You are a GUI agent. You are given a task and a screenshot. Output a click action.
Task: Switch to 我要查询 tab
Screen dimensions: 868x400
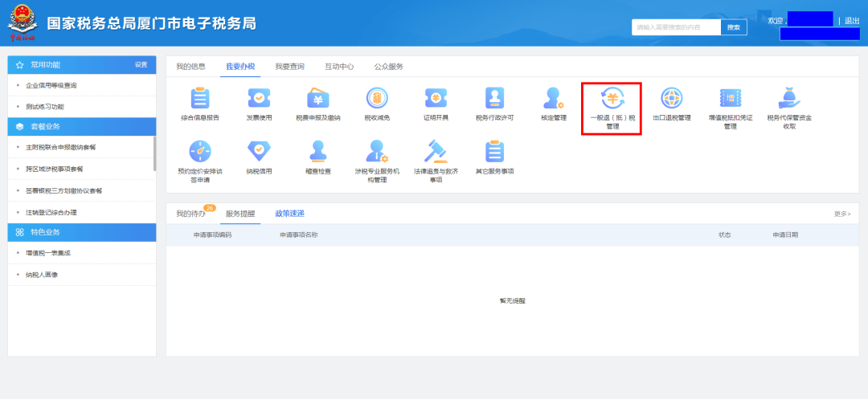(x=289, y=67)
